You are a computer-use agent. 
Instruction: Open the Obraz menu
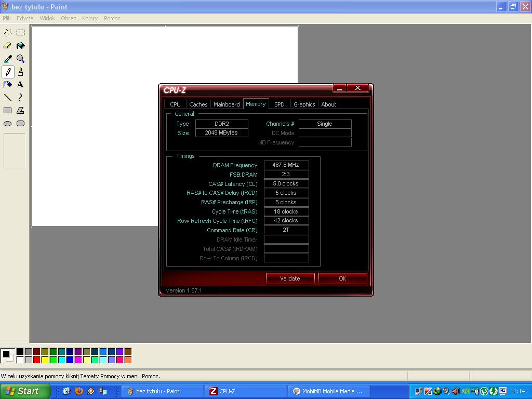coord(68,18)
